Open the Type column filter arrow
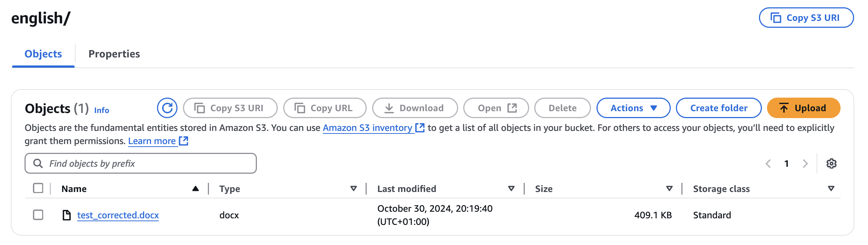Screen dimensions: 868x245 [353, 189]
